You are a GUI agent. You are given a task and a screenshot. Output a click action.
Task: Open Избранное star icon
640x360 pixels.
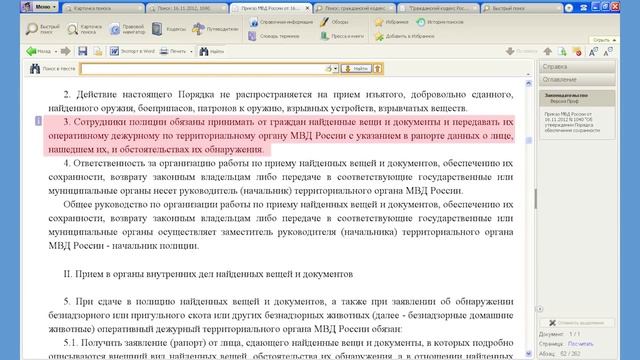(391, 22)
